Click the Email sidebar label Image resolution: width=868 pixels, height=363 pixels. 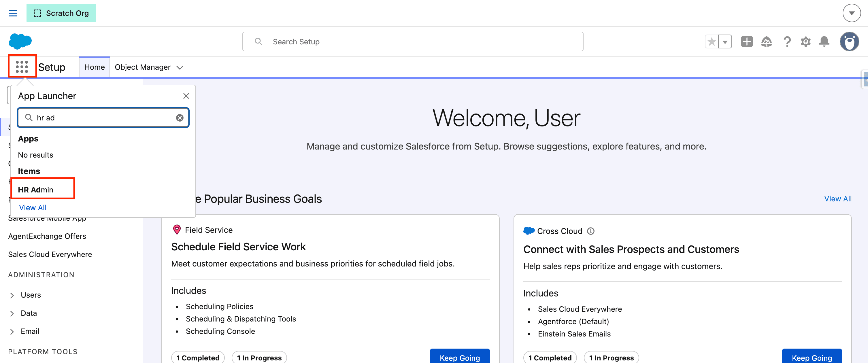30,331
